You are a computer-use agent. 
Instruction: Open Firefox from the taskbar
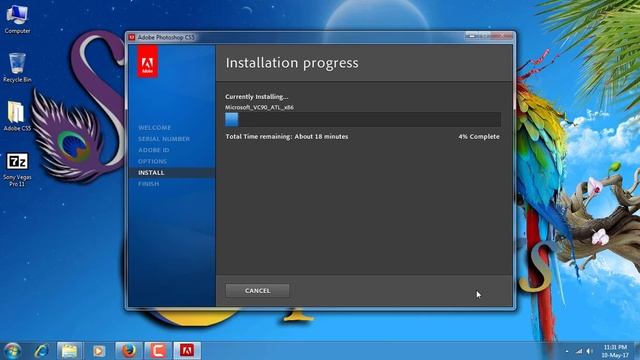(129, 351)
